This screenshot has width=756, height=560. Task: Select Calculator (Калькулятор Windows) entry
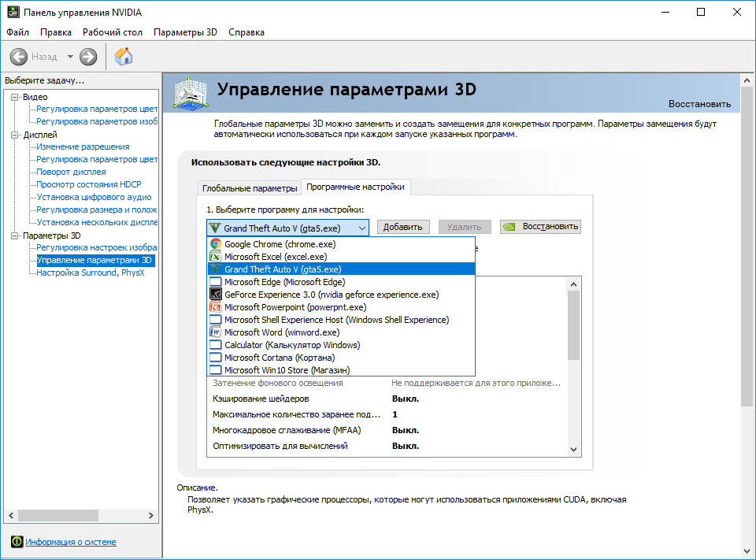point(341,345)
